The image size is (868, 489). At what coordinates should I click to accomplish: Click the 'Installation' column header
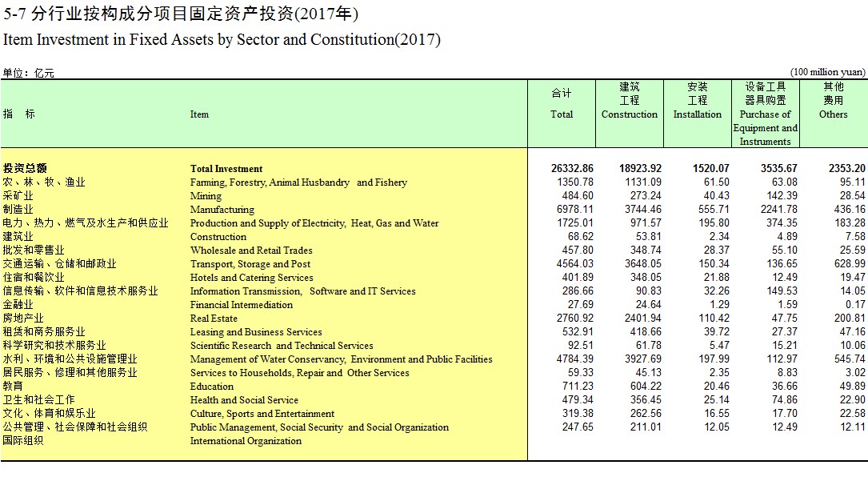point(698,114)
